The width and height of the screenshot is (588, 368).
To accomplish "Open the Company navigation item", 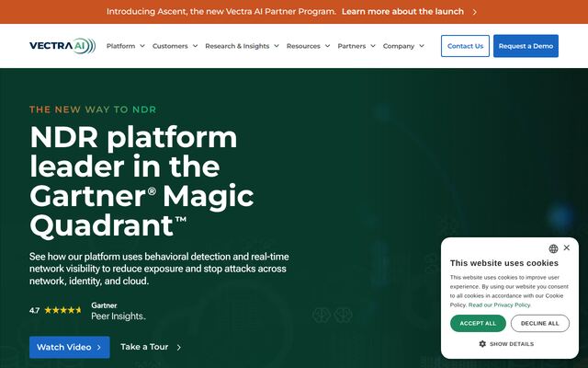I will tap(398, 46).
